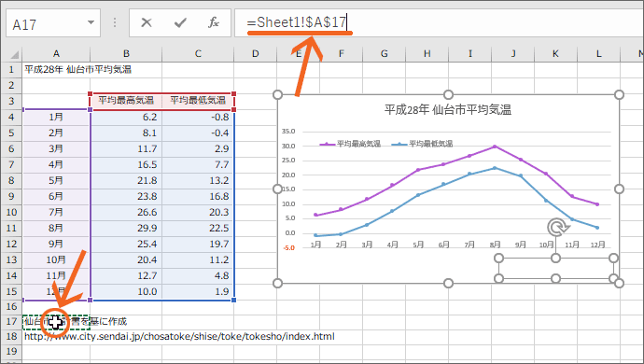Click cell value 1.9
The image size is (644, 364).
[x=222, y=291]
